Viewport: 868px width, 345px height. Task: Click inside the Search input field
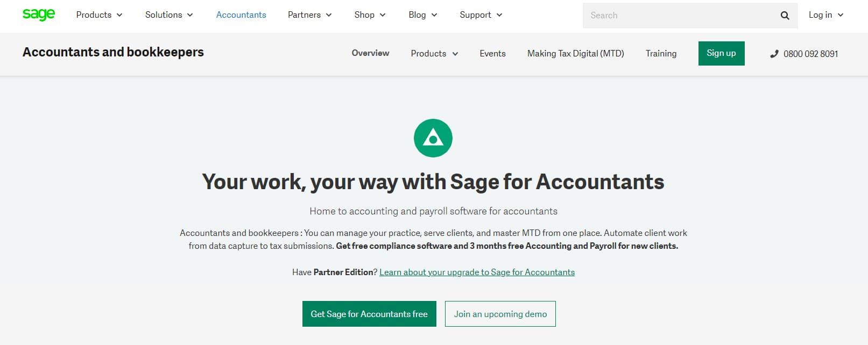(673, 16)
